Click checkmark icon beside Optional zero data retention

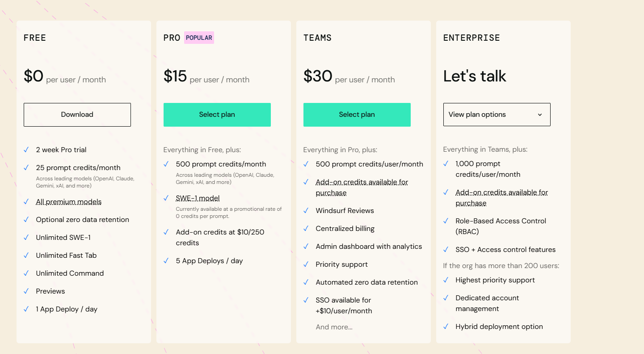(x=26, y=219)
